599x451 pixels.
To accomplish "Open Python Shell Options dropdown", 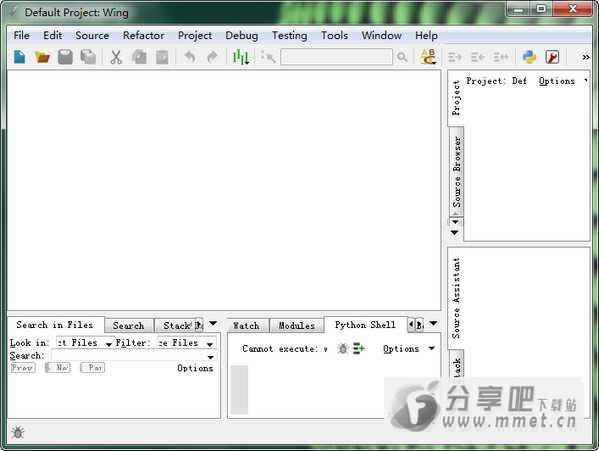I will tap(409, 349).
